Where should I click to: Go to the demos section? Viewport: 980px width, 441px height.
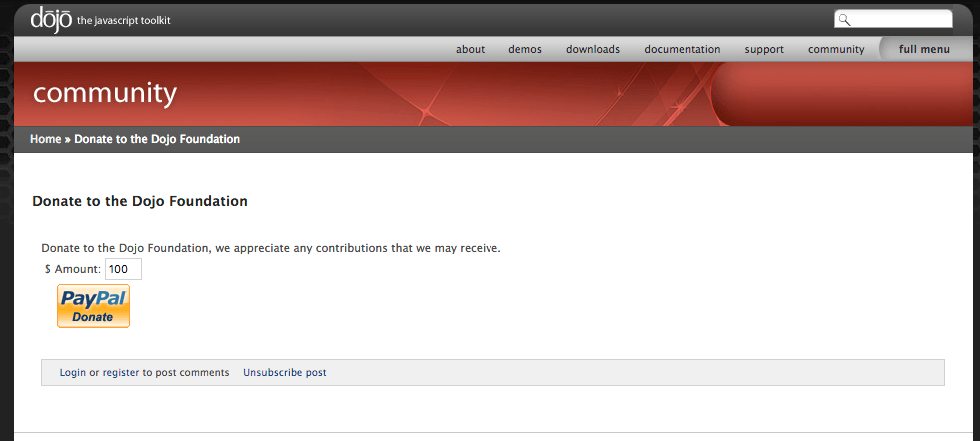(x=525, y=49)
